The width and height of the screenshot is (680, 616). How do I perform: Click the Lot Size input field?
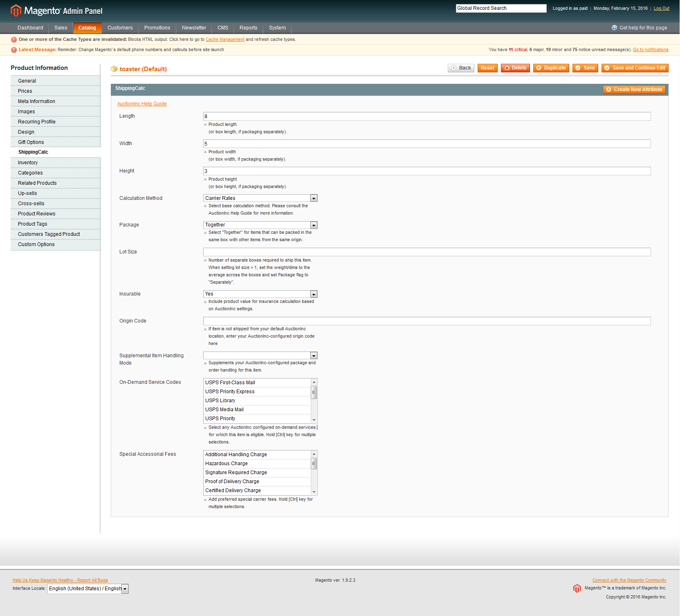pos(427,252)
